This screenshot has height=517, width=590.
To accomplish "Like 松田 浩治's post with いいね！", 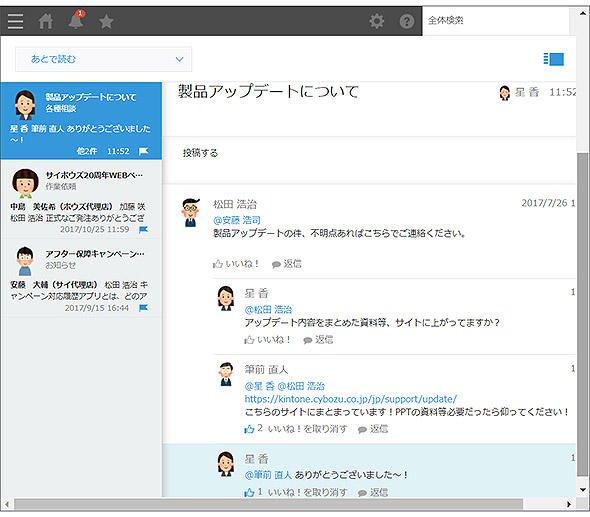I will (x=236, y=264).
